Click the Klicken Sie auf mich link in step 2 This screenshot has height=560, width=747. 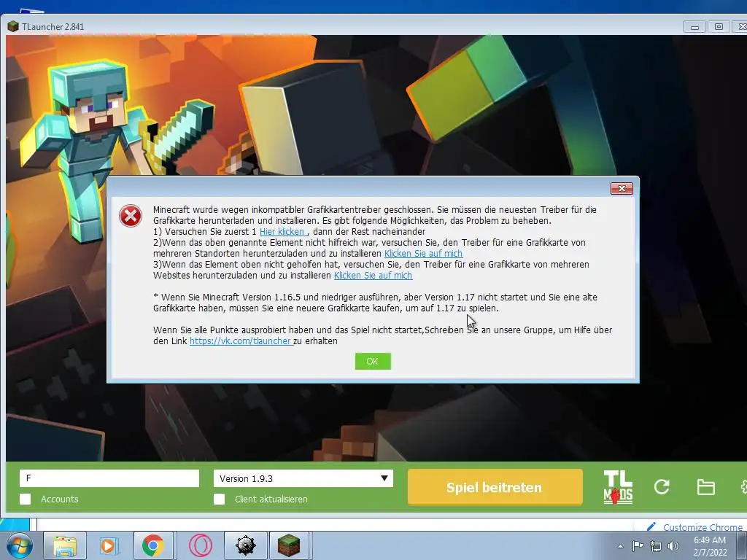[x=424, y=254]
